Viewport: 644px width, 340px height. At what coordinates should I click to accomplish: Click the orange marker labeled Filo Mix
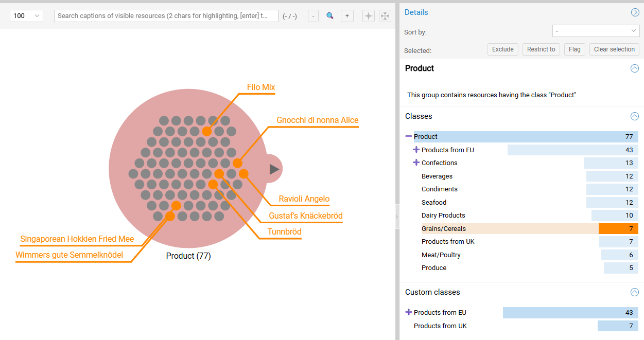click(207, 131)
